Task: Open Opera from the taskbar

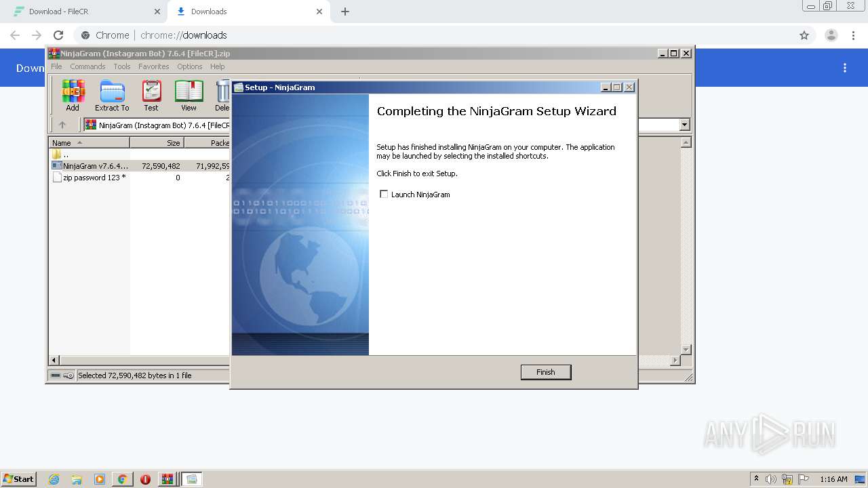Action: point(145,479)
